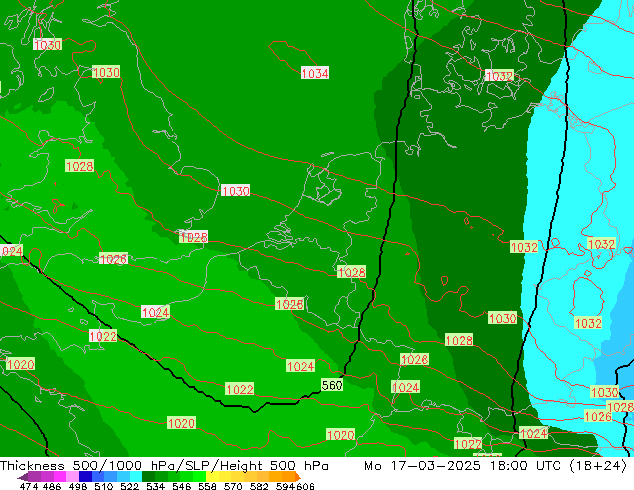Image resolution: width=634 pixels, height=490 pixels.
Task: Click legend value 594
Action: pyautogui.click(x=285, y=486)
